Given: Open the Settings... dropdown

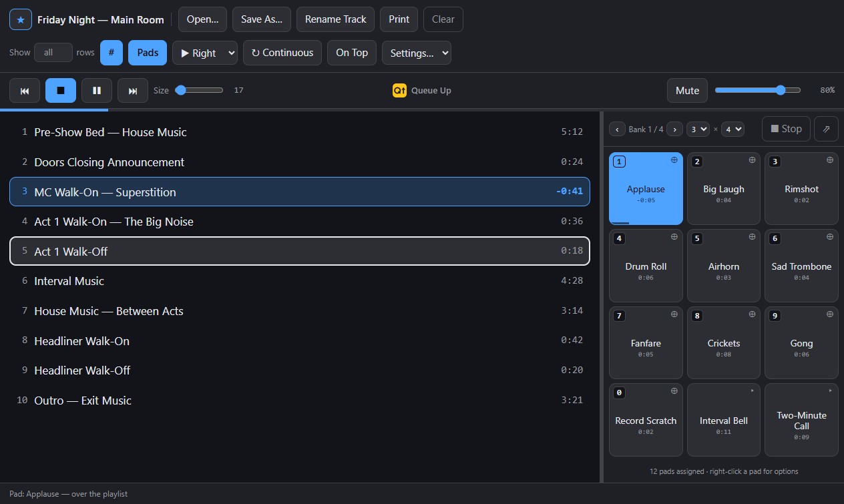Looking at the screenshot, I should 417,53.
